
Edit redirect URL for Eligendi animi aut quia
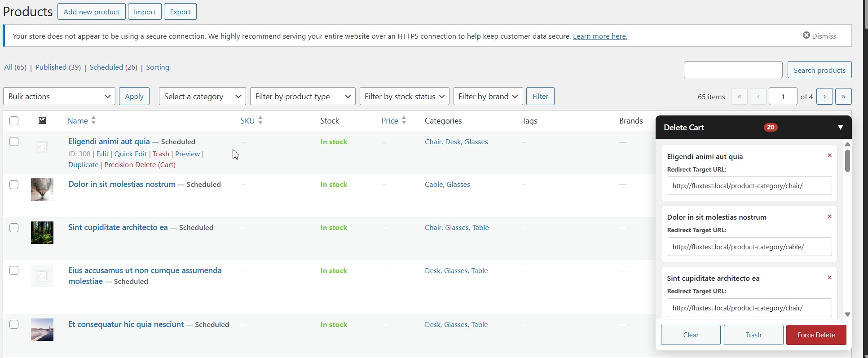click(x=749, y=186)
